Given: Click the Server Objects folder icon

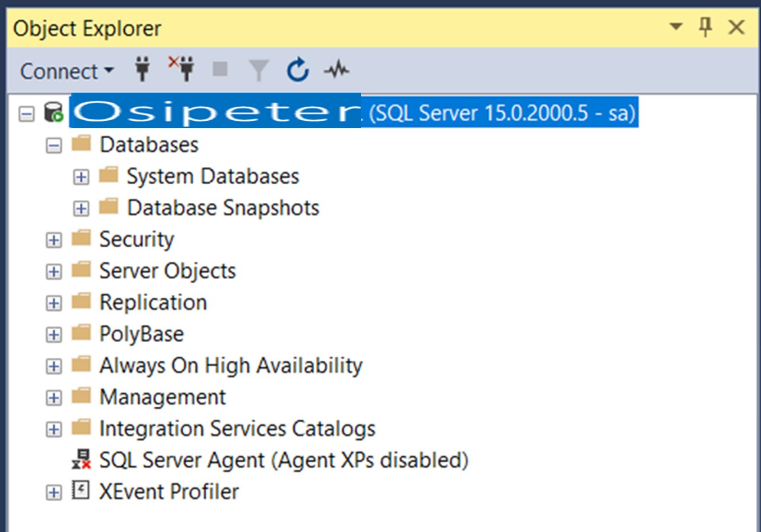Looking at the screenshot, I should [x=81, y=269].
